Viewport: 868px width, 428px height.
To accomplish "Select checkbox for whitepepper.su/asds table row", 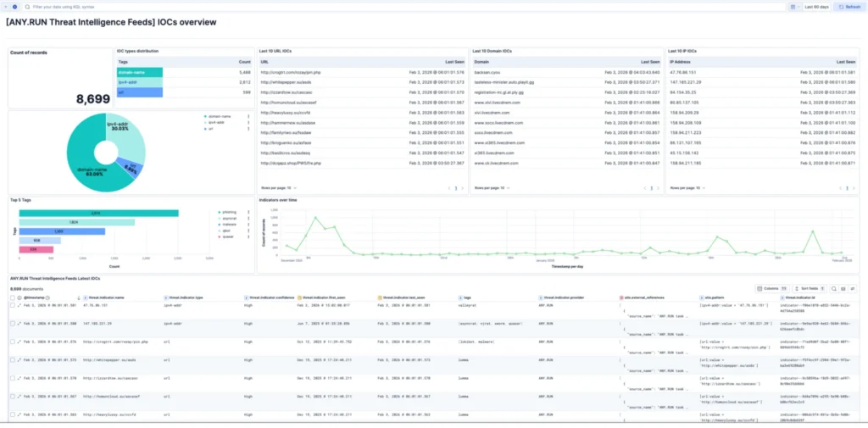I will click(x=12, y=360).
